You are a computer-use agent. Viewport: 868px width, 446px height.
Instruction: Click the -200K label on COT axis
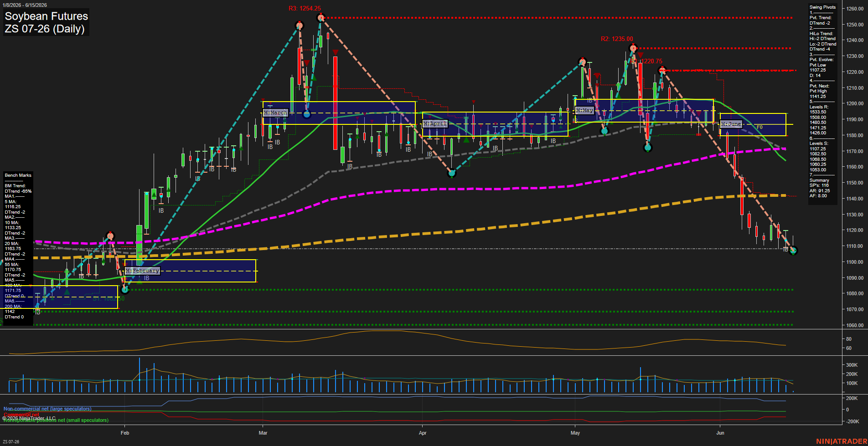tap(853, 421)
